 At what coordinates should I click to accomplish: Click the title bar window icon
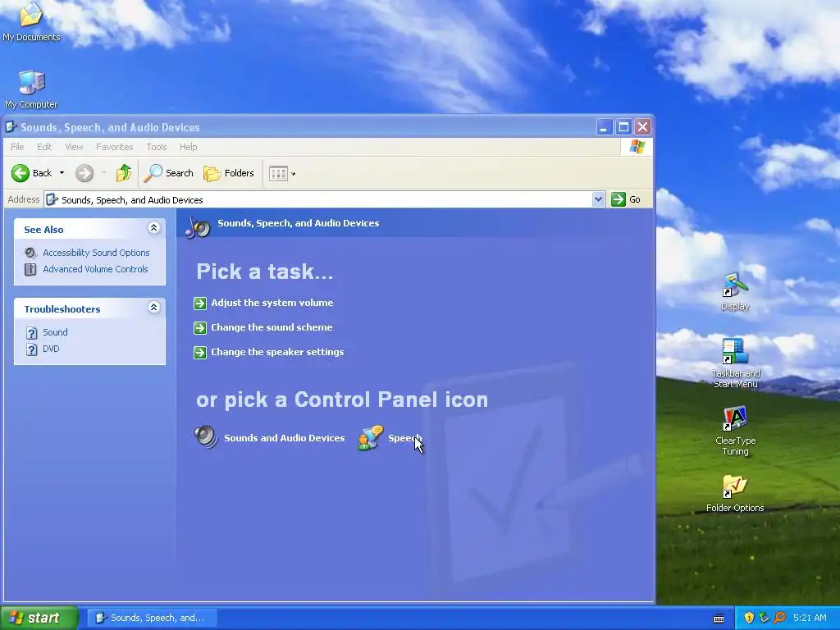click(11, 127)
